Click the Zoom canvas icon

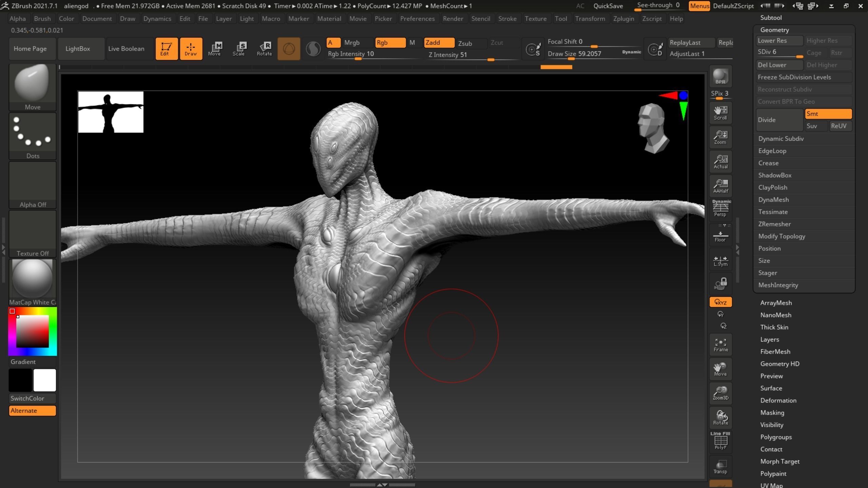click(721, 137)
